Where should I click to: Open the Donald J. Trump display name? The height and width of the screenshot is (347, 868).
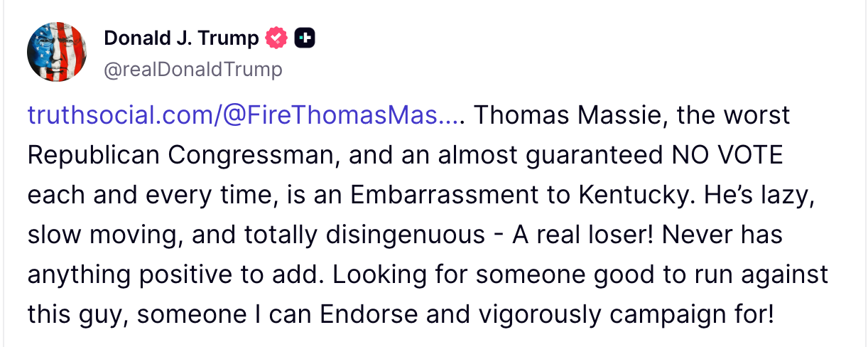181,38
